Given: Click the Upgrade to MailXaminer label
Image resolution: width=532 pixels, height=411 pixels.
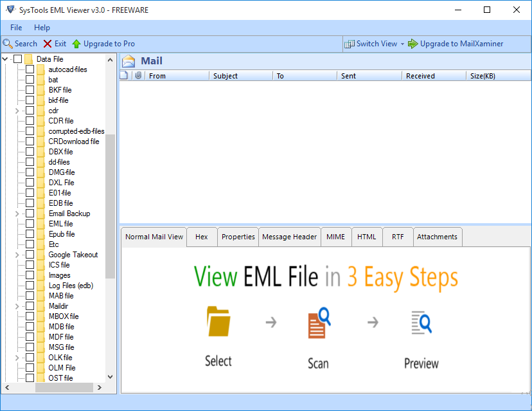Looking at the screenshot, I should tap(462, 44).
